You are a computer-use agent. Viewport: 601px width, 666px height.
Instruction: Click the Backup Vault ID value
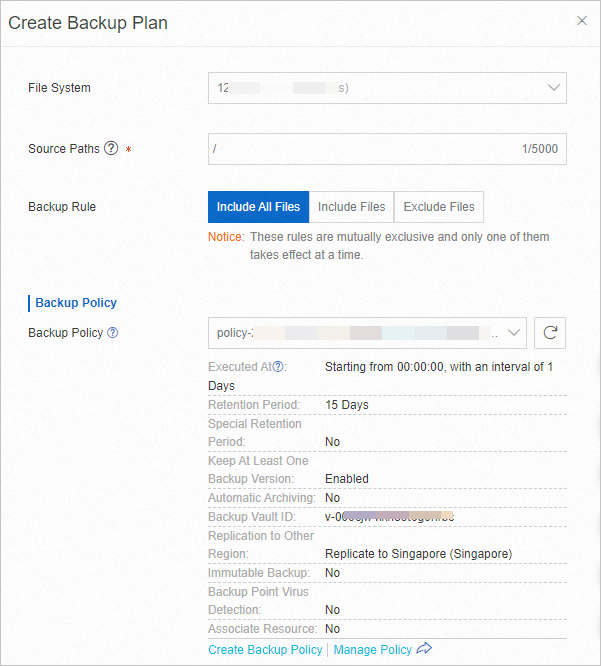coord(389,516)
